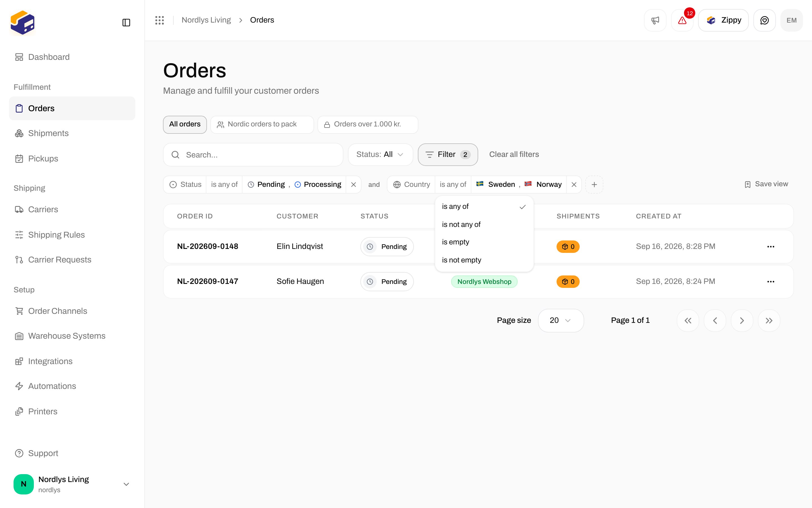Remove the Country filter with X
Screen dimensions: 812x508
[x=574, y=185]
